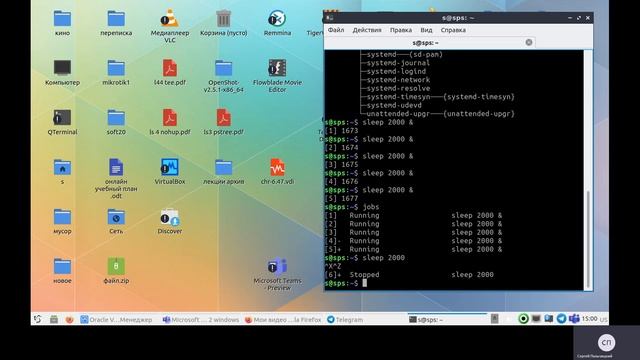Click the terminal window title s@sps: ~
The height and width of the screenshot is (360, 640).
458,18
